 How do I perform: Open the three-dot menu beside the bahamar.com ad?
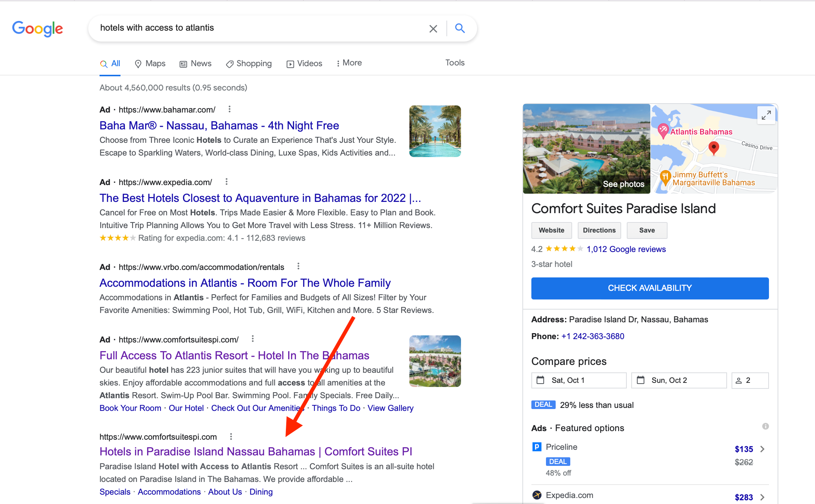coord(229,109)
